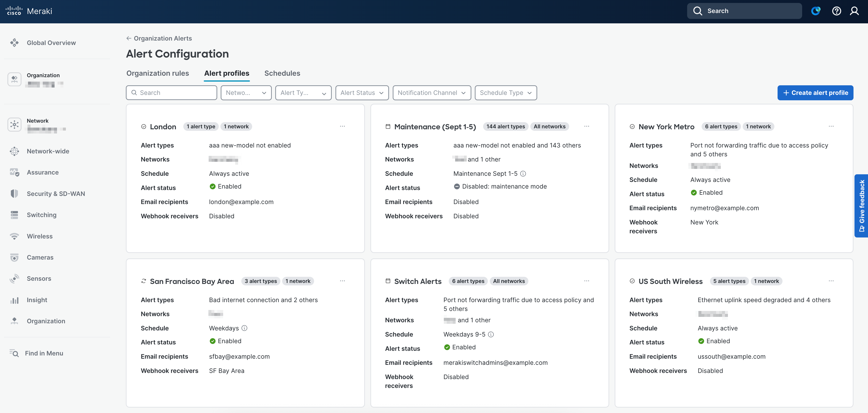This screenshot has width=868, height=413.
Task: Open the more options menu on New York Metro
Action: click(x=831, y=126)
